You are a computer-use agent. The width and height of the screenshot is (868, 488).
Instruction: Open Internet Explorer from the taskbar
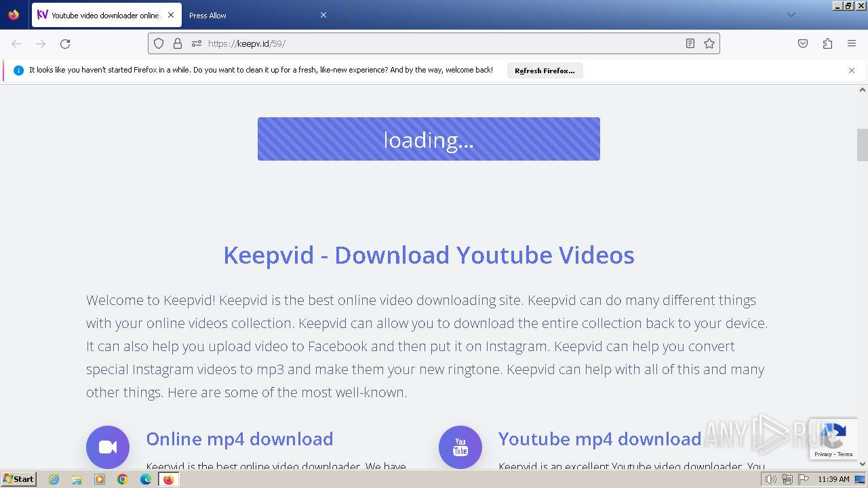[54, 479]
